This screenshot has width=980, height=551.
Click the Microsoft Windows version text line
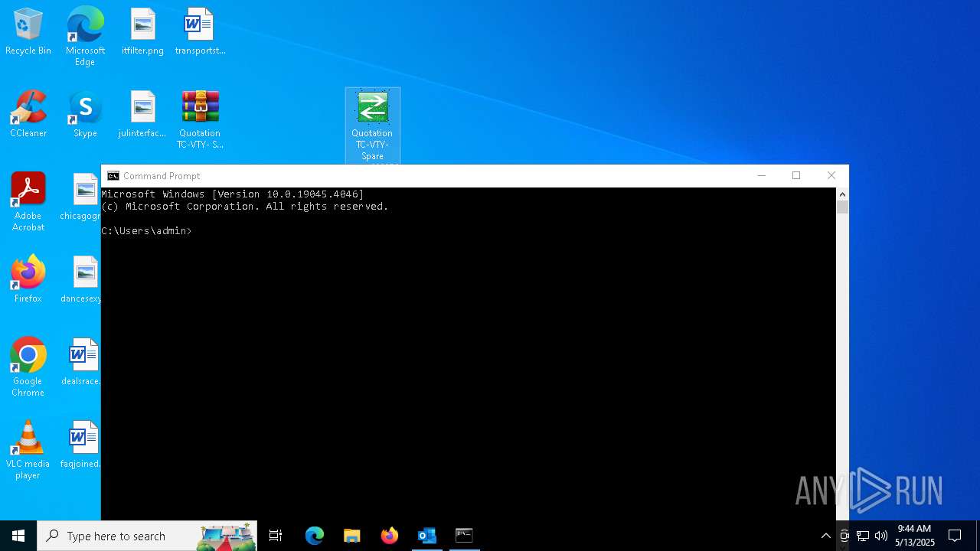pos(233,194)
